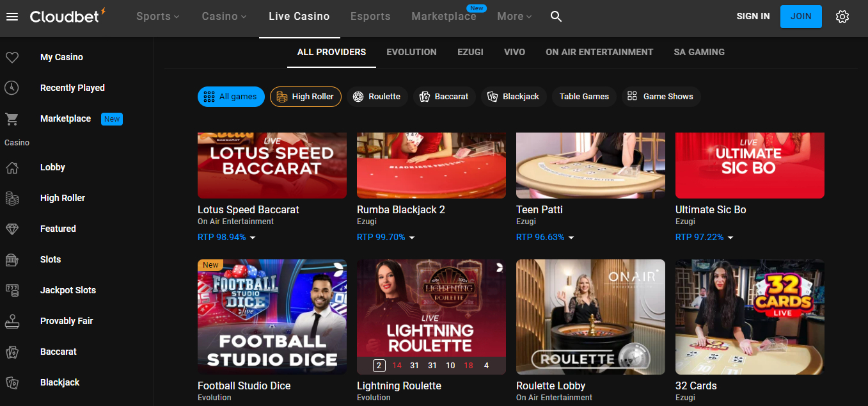This screenshot has height=406, width=868.
Task: Click the Slots machine icon
Action: coord(12,259)
